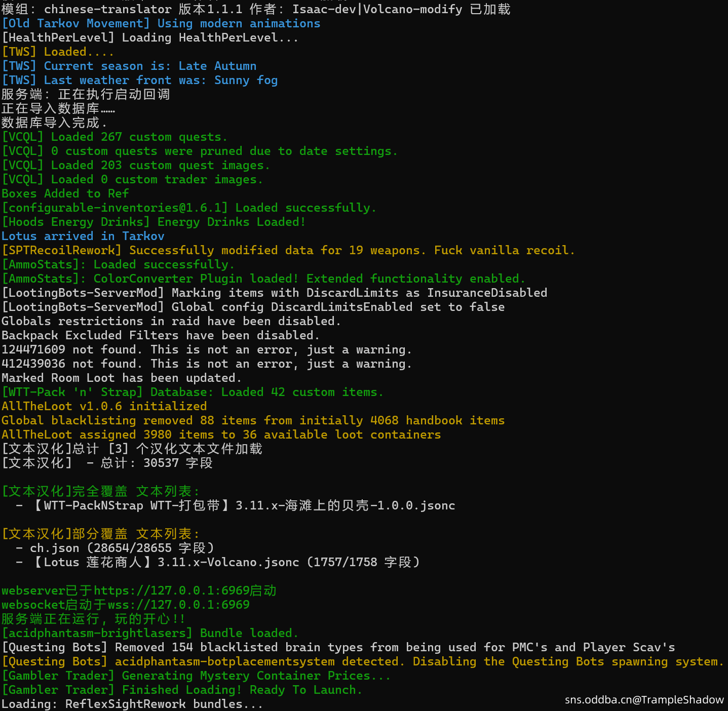Click Questing Bots 'Removed 154 blacklisted brain types' line

point(338,648)
